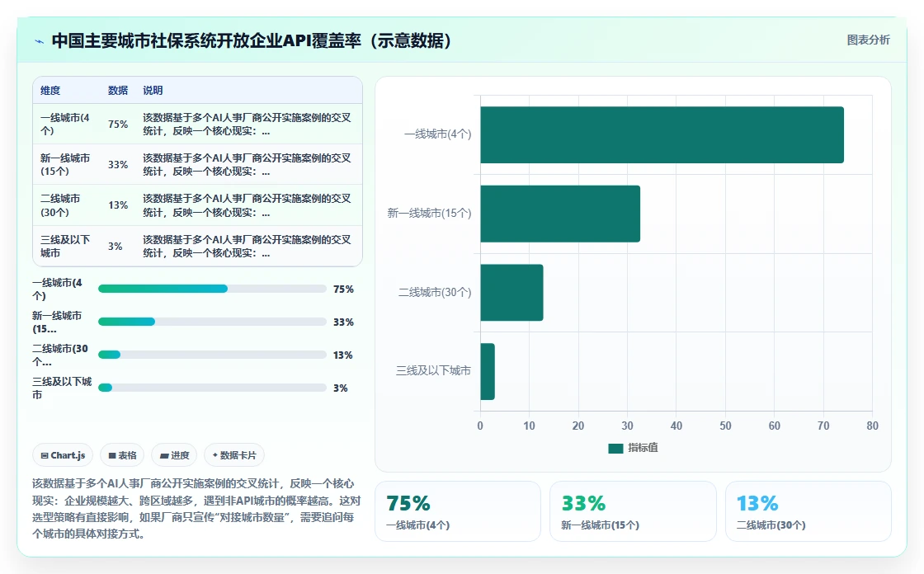Click the 说明 text in 一线城市 row
Image resolution: width=924 pixels, height=574 pixels.
pyautogui.click(x=247, y=124)
